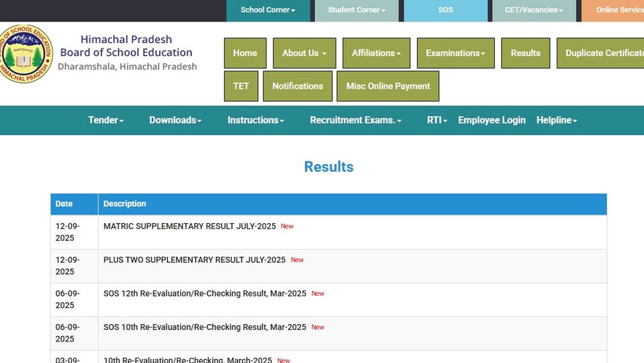Screen dimensions: 644x363
Task: Click the Dharamshala, Himachal Pradesh subtitle
Action: [128, 67]
